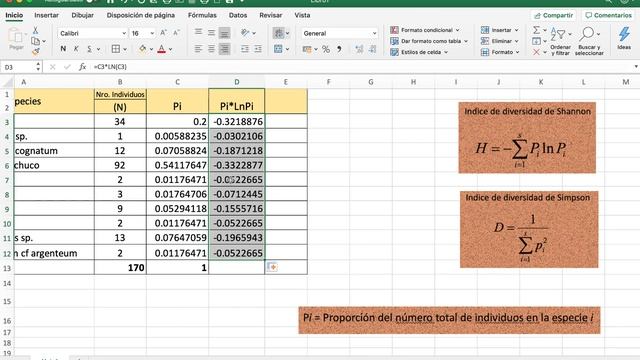The image size is (640, 360).
Task: Open the Vista ribbon tab
Action: coord(302,15)
